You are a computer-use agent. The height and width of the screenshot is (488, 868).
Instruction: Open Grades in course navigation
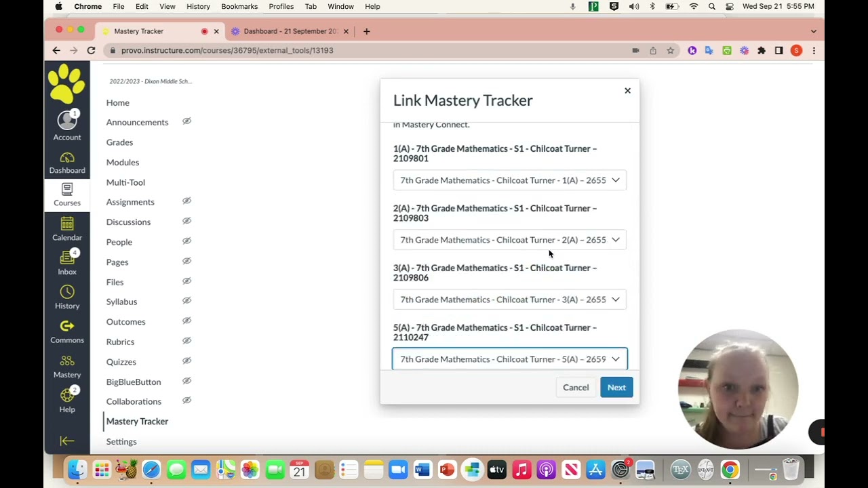119,142
